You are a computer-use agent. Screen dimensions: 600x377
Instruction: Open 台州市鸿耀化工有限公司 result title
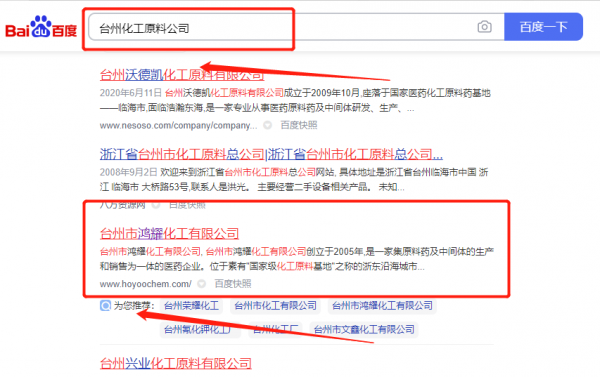pos(170,233)
